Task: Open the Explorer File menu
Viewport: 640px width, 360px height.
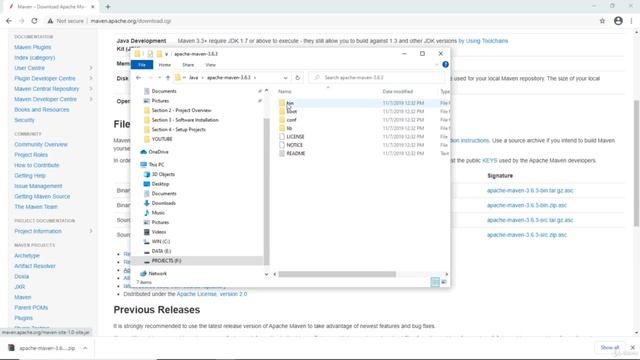Action: click(x=142, y=65)
